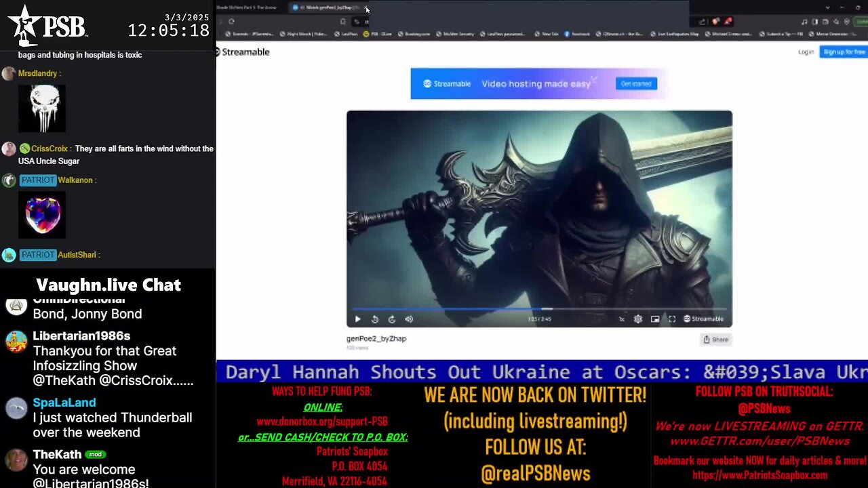The height and width of the screenshot is (488, 868).
Task: Open the browser tab search dropdown
Action: pyautogui.click(x=827, y=7)
